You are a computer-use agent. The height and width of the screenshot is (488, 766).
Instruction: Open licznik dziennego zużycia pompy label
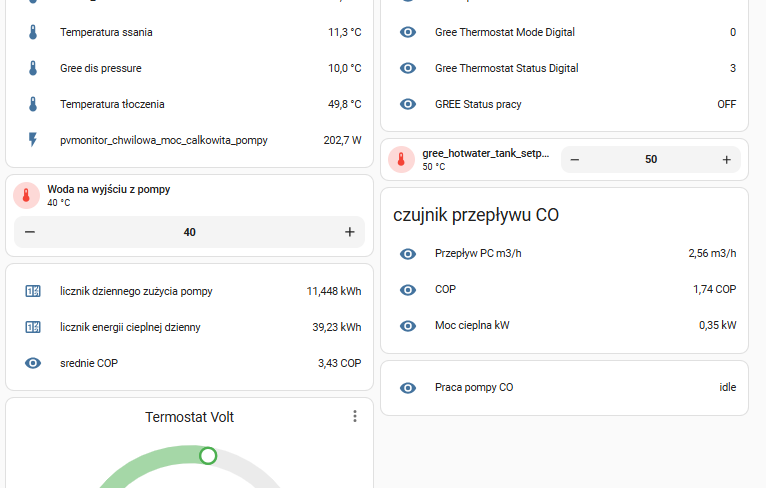(136, 291)
